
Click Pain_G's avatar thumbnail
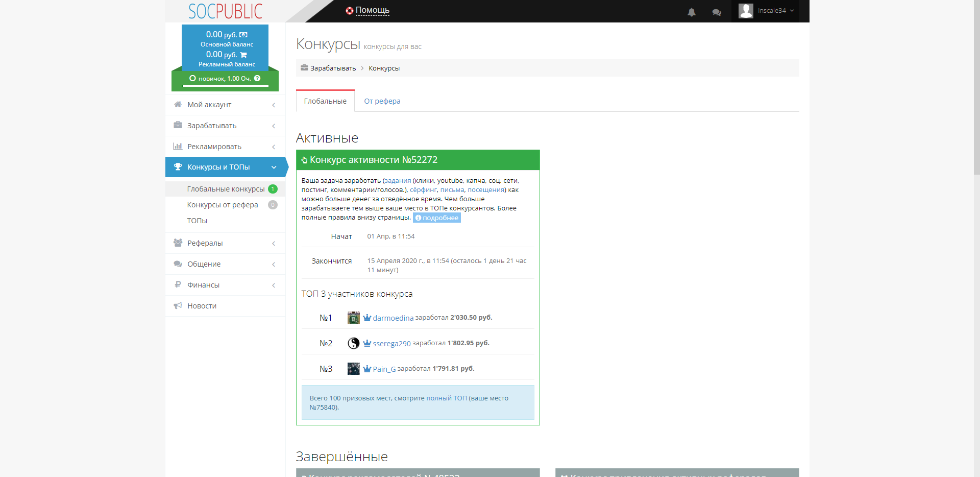tap(353, 369)
